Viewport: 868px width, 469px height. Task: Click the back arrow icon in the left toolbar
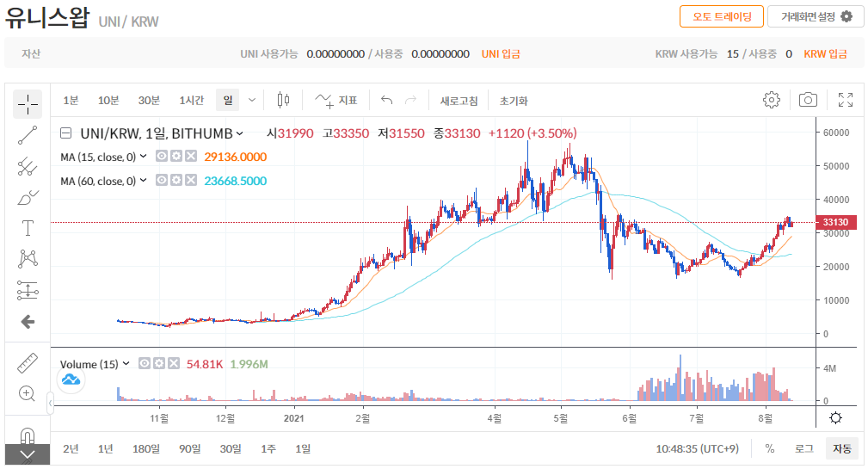click(x=28, y=322)
